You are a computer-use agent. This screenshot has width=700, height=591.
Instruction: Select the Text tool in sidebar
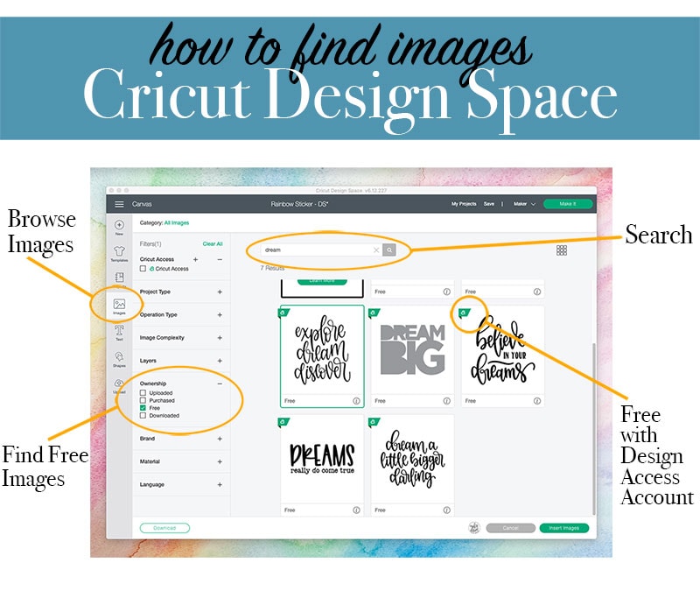click(x=119, y=331)
